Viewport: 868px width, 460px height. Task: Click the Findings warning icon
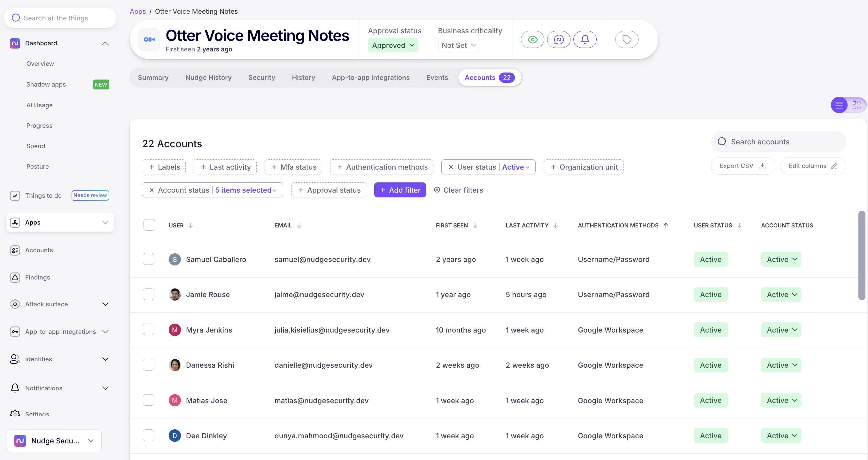click(x=15, y=278)
